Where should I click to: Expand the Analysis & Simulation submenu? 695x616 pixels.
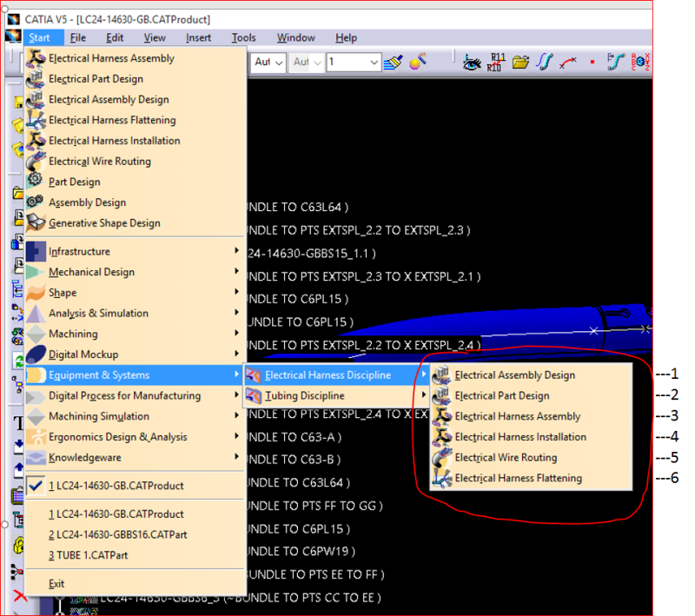pyautogui.click(x=136, y=314)
